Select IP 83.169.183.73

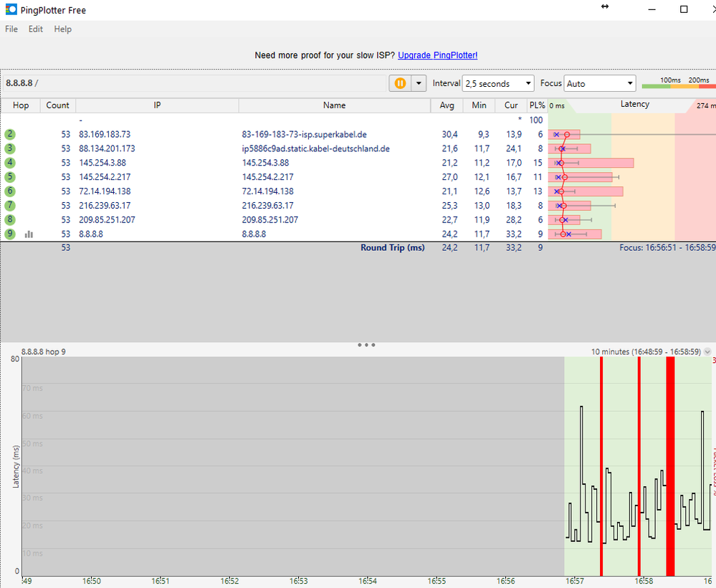105,134
